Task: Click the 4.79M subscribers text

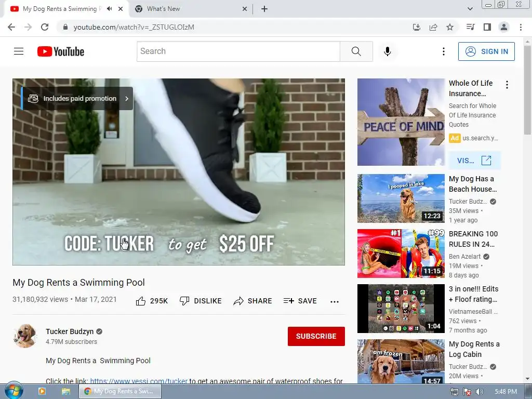Action: (71, 342)
